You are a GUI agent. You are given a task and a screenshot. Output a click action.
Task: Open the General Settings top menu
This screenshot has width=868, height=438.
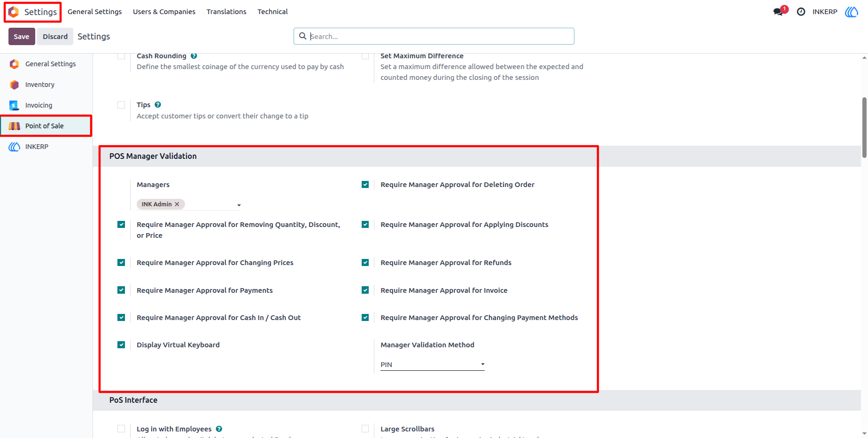94,12
